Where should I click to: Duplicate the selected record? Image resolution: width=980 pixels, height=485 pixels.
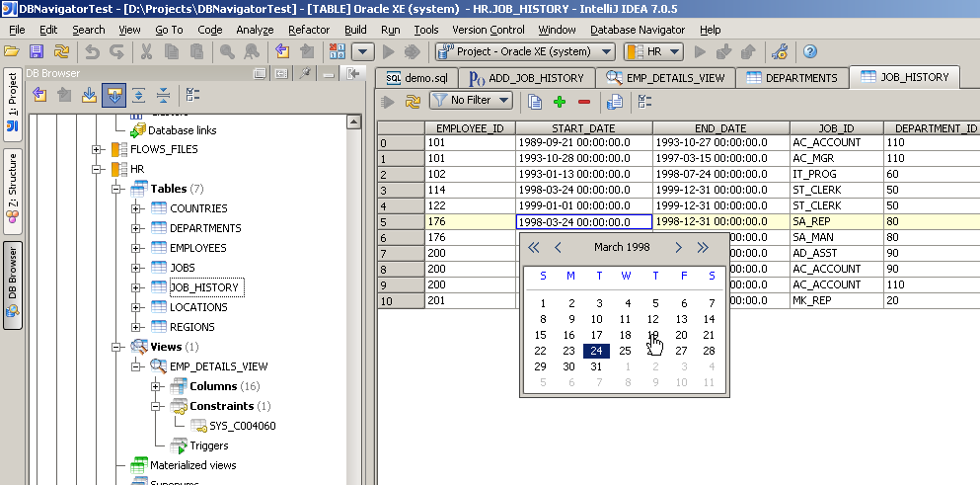(535, 101)
